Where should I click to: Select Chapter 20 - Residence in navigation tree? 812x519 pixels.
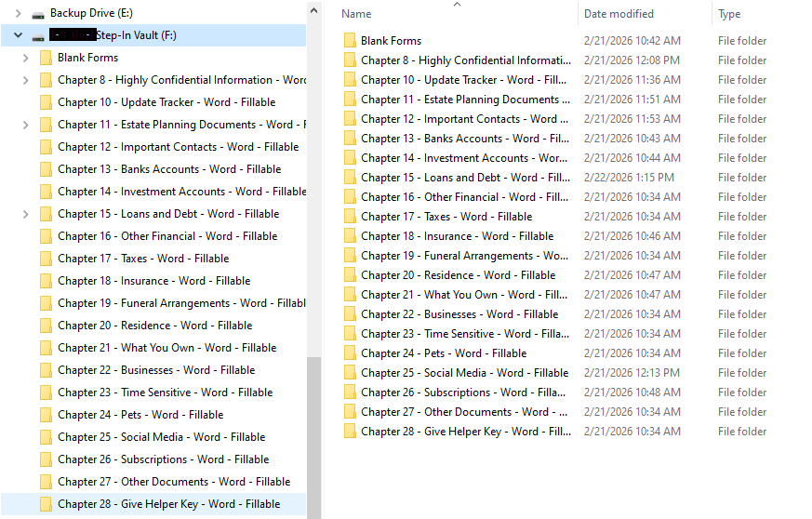click(155, 325)
